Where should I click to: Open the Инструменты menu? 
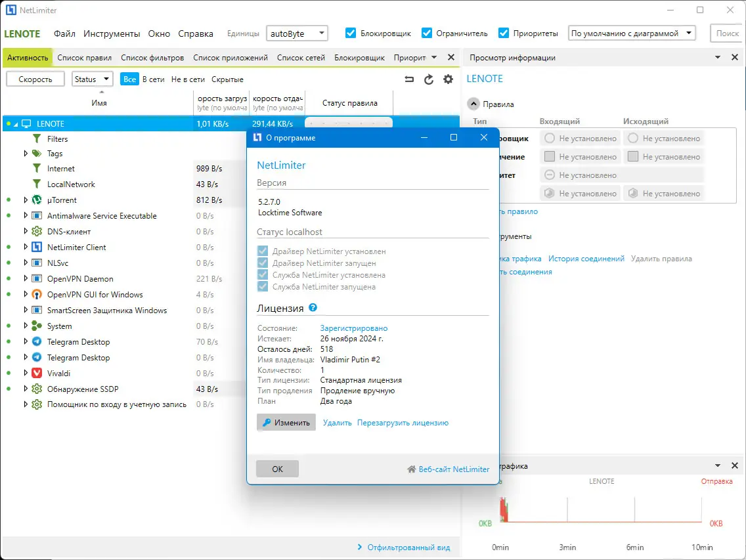point(112,33)
